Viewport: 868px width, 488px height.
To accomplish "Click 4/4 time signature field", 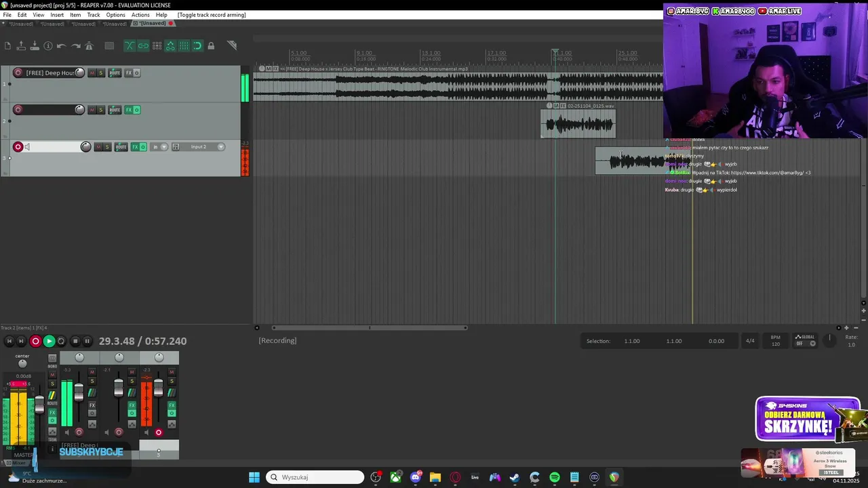I will [x=750, y=341].
